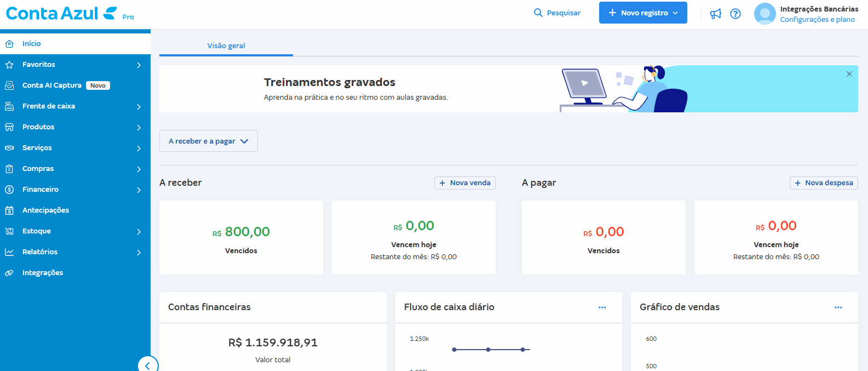Expand the Estoque submenu chevron

[x=139, y=232]
